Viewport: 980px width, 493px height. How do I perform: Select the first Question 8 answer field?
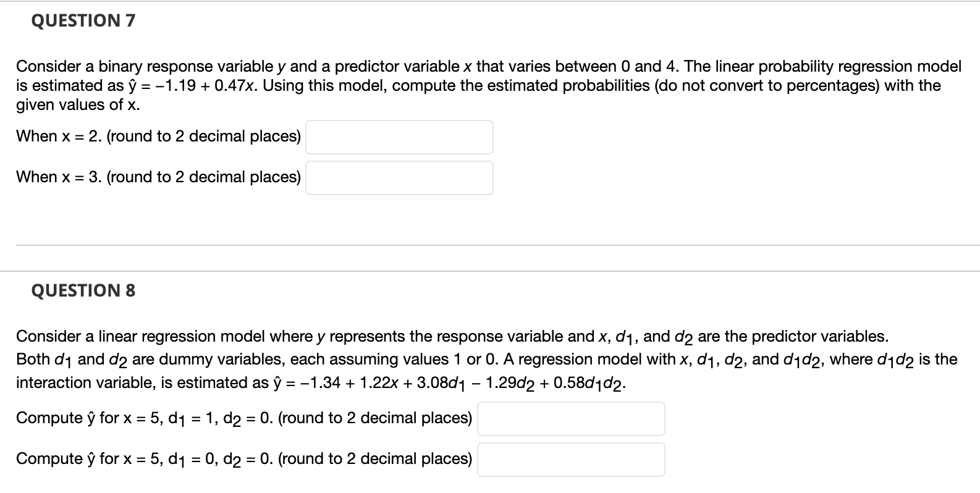click(x=570, y=419)
